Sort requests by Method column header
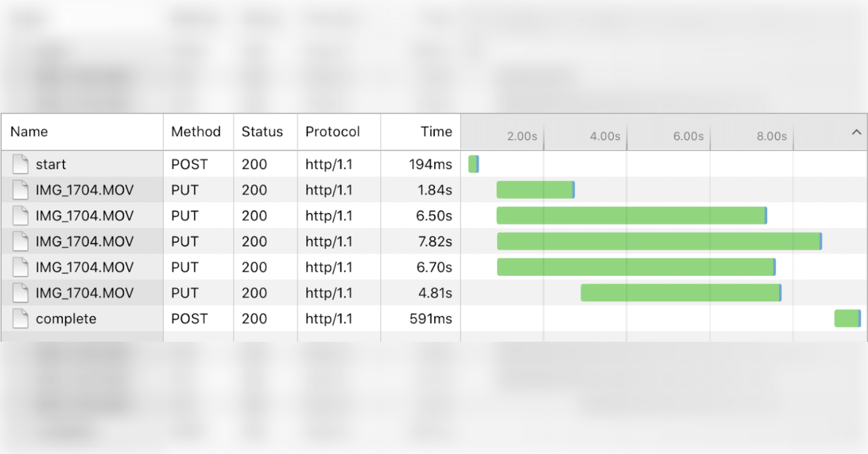Image resolution: width=868 pixels, height=454 pixels. pyautogui.click(x=196, y=132)
